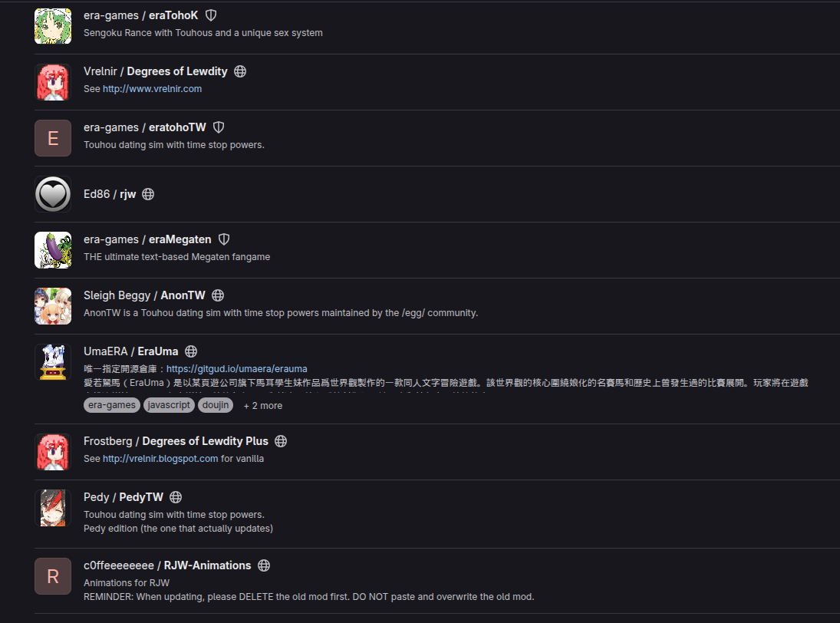Viewport: 840px width, 623px height.
Task: Select the 'doujin' topic tag
Action: pos(216,405)
